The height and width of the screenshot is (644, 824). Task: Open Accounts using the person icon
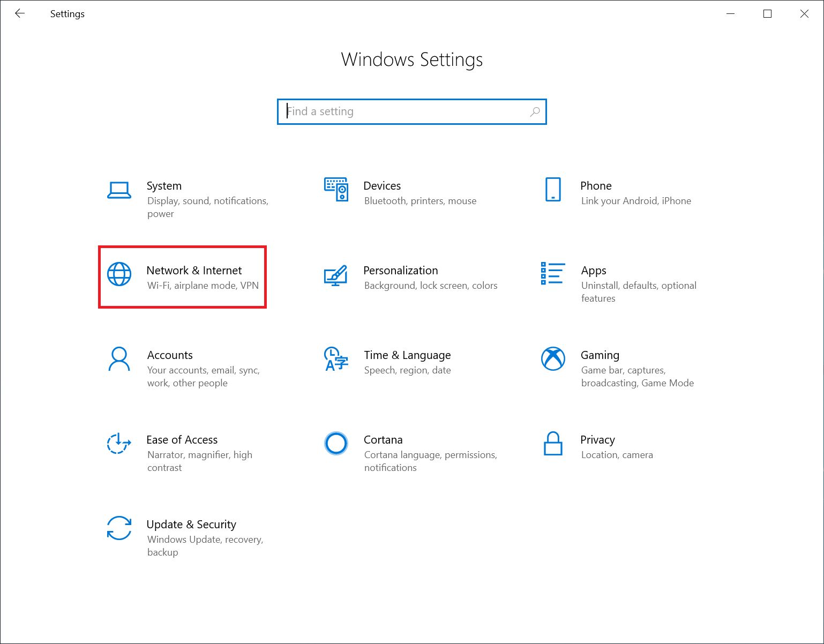click(x=119, y=360)
